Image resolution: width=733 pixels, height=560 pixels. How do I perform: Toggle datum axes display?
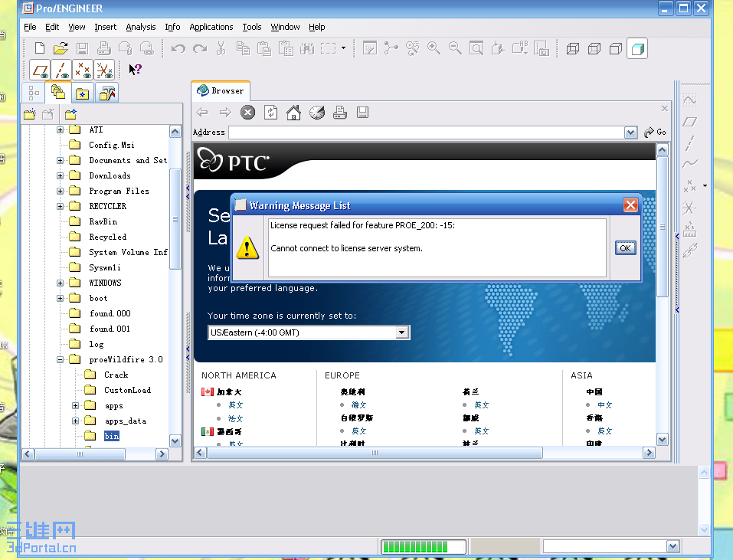61,70
